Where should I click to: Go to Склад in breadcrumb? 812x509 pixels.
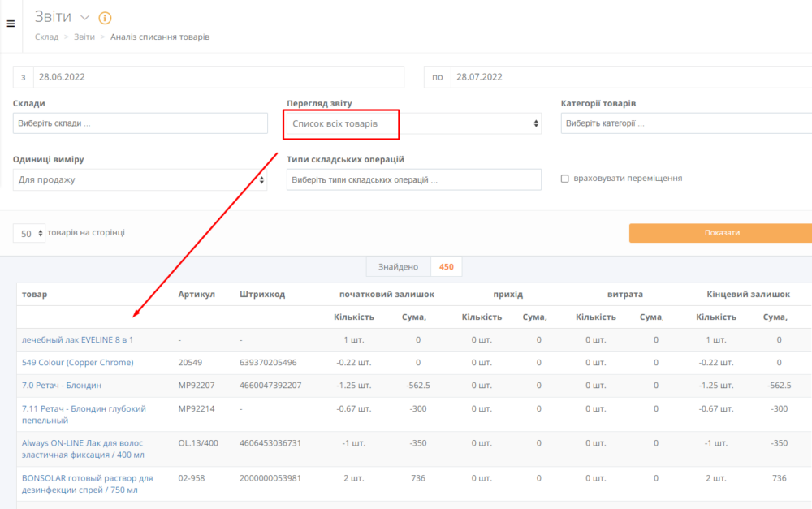46,37
